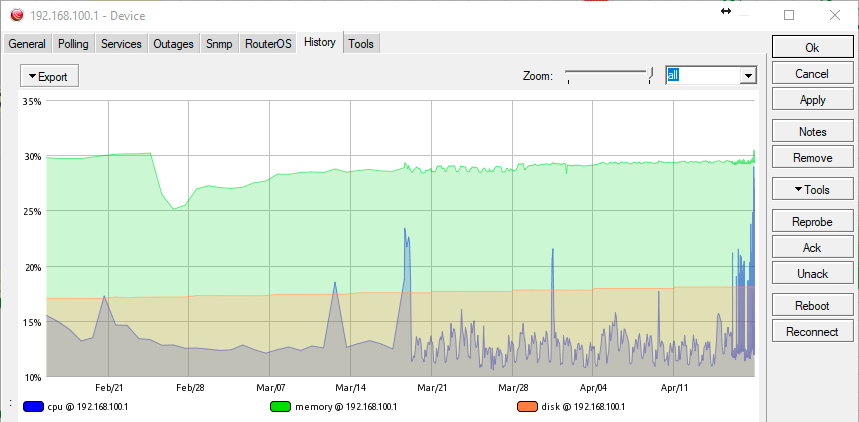Click the Reprobe button
This screenshot has height=422, width=859.
(x=812, y=221)
